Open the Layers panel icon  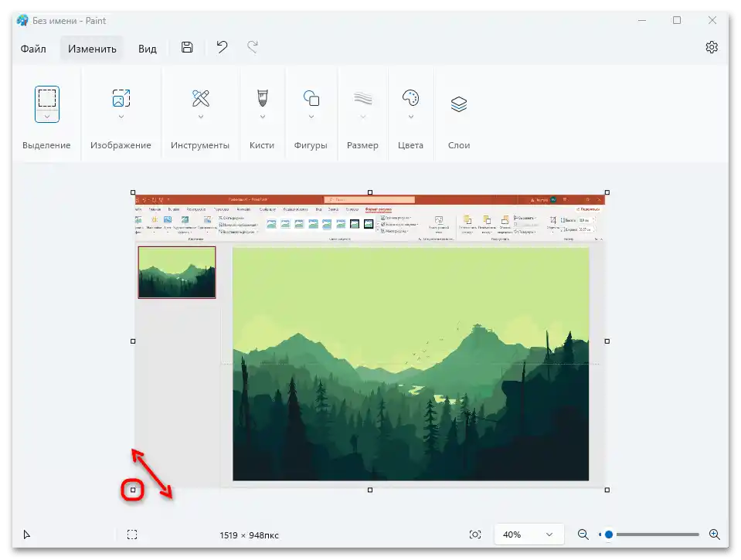[459, 104]
